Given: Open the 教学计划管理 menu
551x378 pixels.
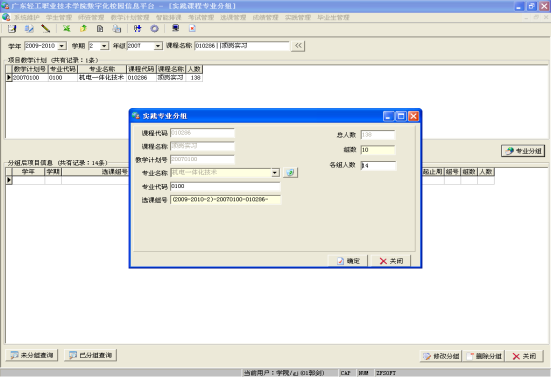Looking at the screenshot, I should (130, 17).
